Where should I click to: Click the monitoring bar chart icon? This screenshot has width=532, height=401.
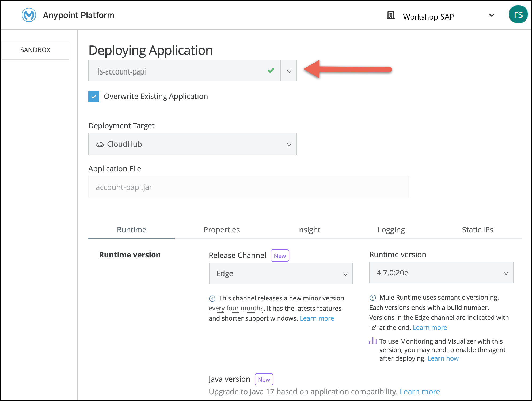[373, 341]
